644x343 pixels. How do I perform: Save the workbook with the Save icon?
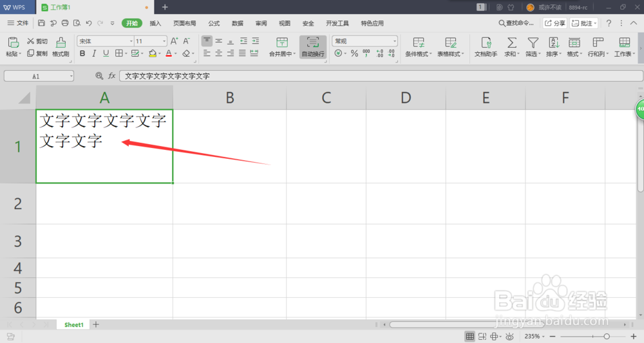pyautogui.click(x=41, y=23)
